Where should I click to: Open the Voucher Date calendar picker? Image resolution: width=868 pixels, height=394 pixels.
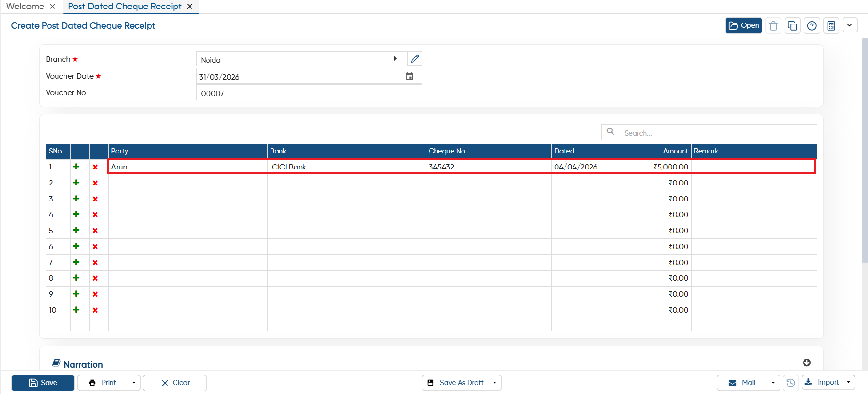409,76
